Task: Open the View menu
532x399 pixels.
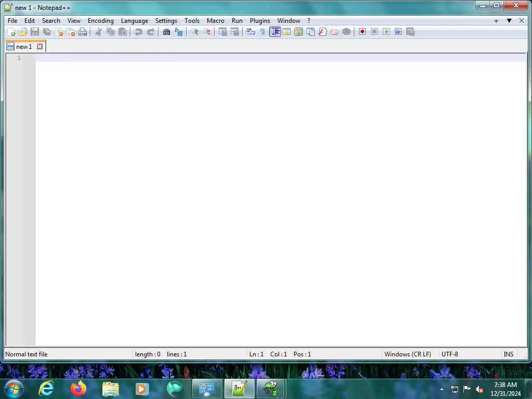Action: point(74,21)
